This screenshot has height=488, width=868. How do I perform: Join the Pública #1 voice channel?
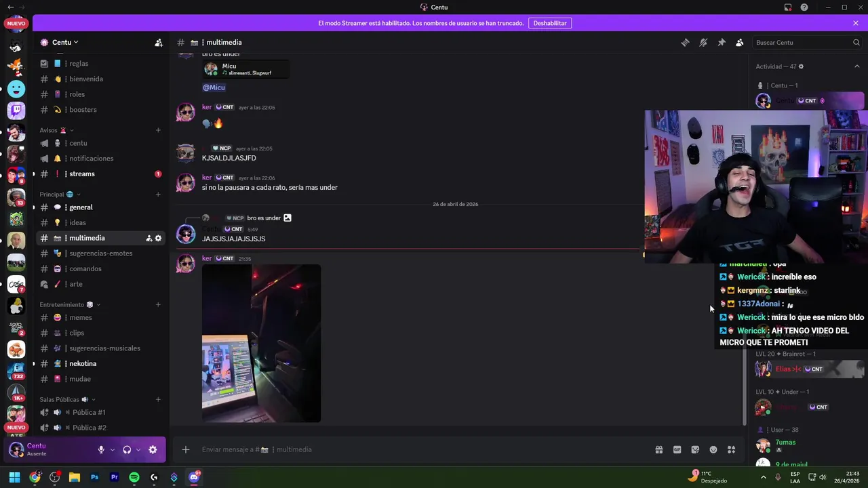tap(102, 413)
